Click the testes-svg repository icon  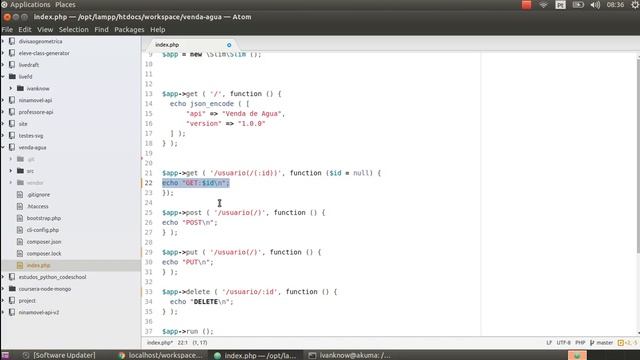(12, 136)
